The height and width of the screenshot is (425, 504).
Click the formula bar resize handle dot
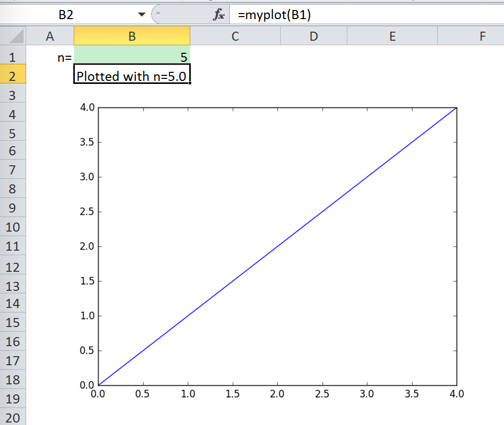coord(158,14)
